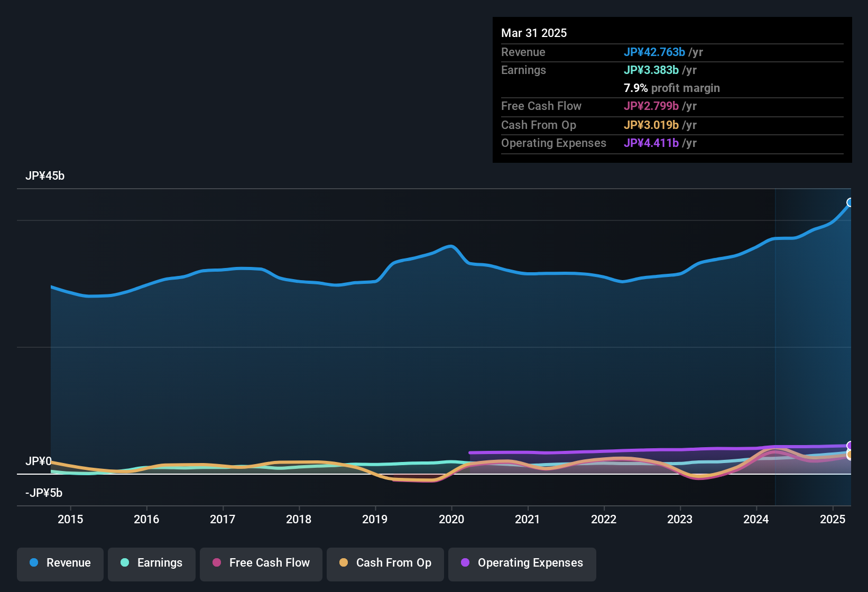Select the 2015 x-axis label
Screen dimensions: 868x592
pyautogui.click(x=70, y=519)
